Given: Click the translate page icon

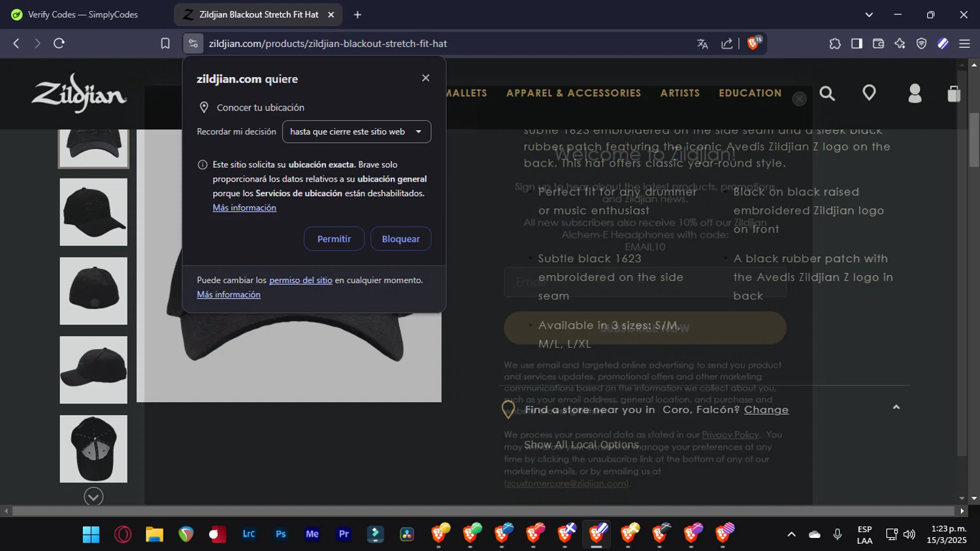Looking at the screenshot, I should (702, 44).
